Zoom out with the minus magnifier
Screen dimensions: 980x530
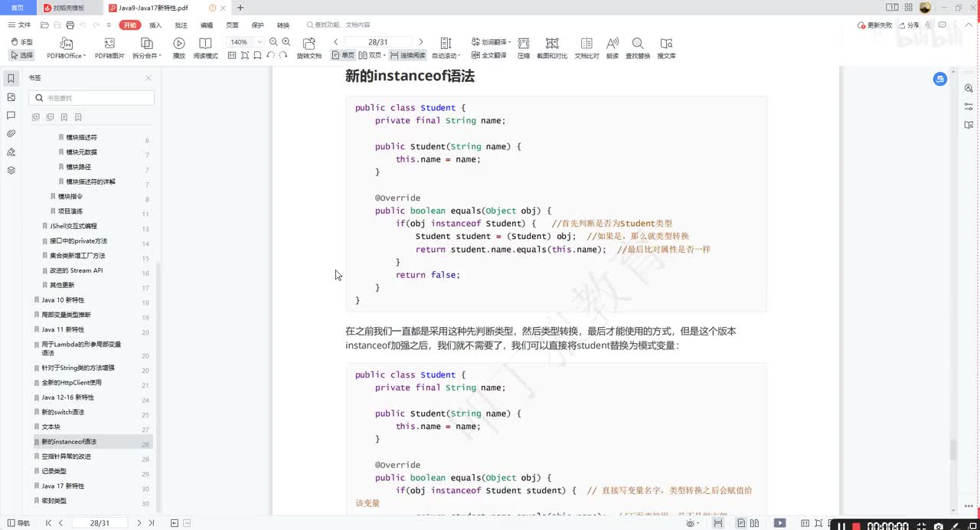pos(273,42)
